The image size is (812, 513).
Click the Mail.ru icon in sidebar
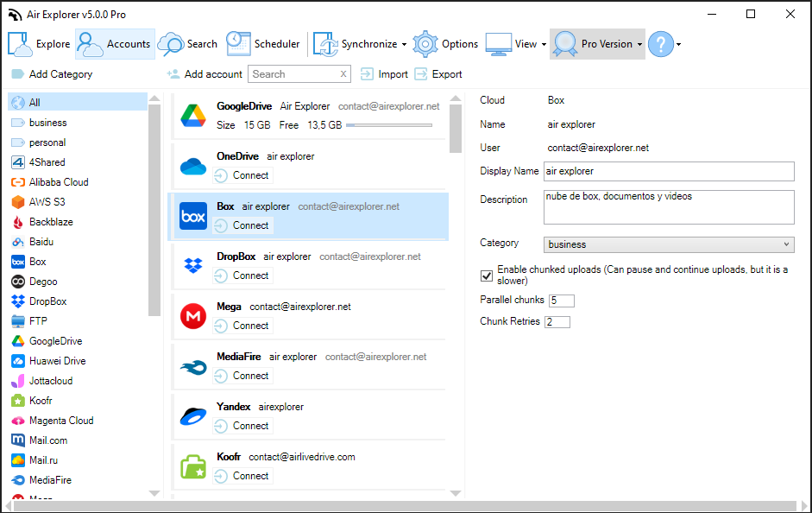(18, 460)
